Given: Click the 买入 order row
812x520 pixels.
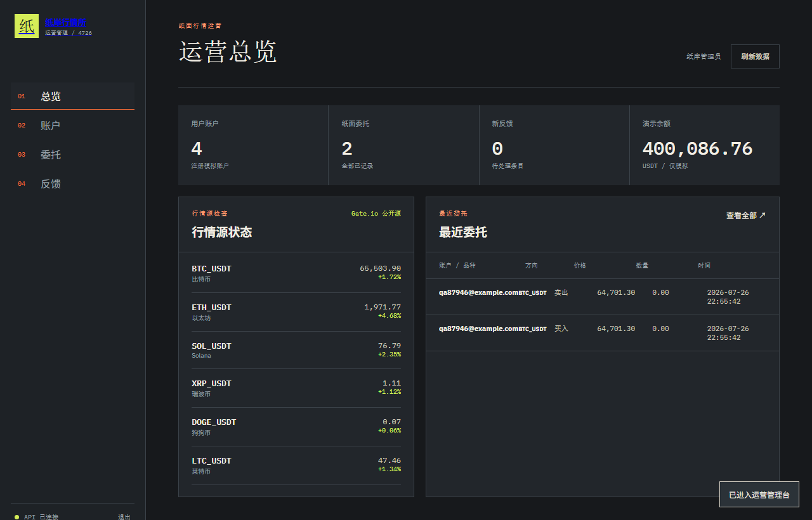Looking at the screenshot, I should pos(602,333).
